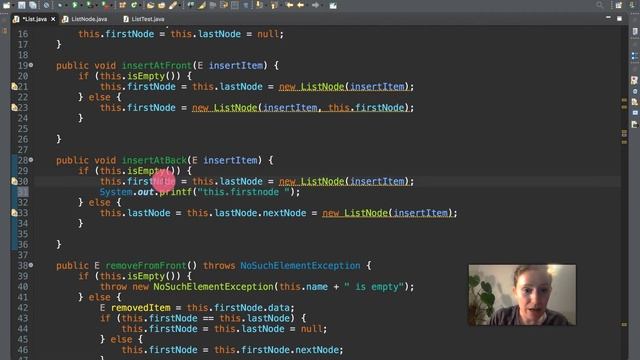Toggle Skip All Breakpoints icon
640x360 pixels.
pos(47,5)
